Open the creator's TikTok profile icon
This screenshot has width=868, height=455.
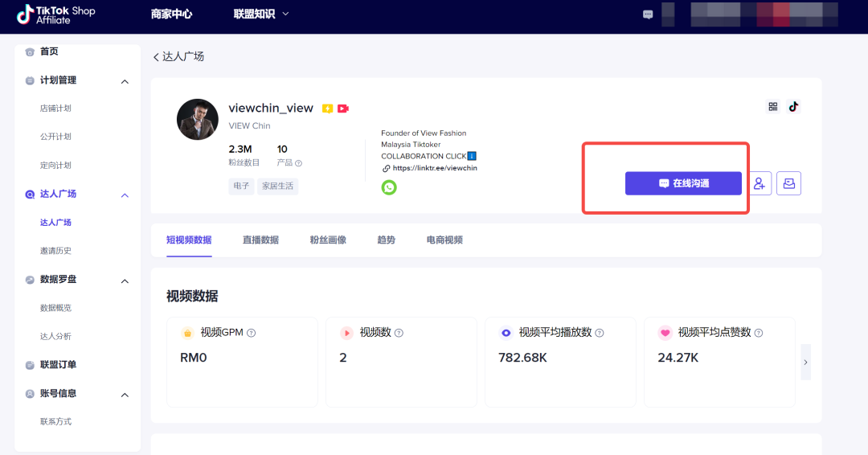click(793, 107)
